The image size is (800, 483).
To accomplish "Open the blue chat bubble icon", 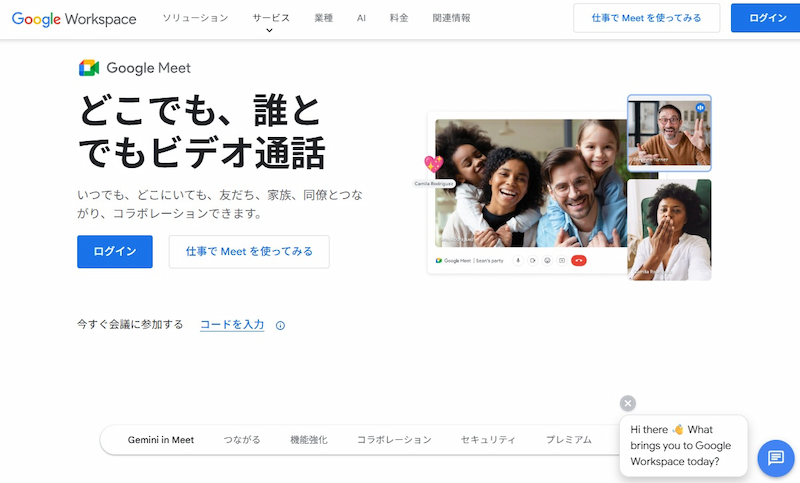I will [776, 457].
